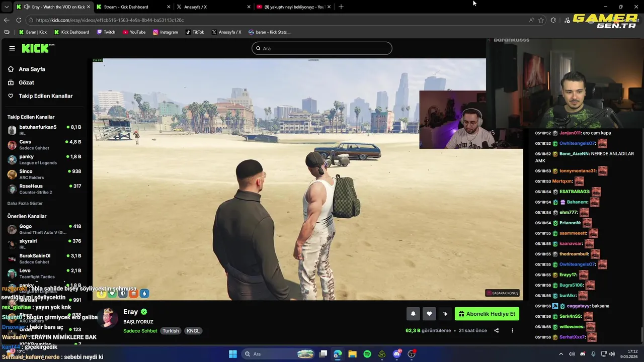
Task: Open Spotify from taskbar
Action: point(367,354)
